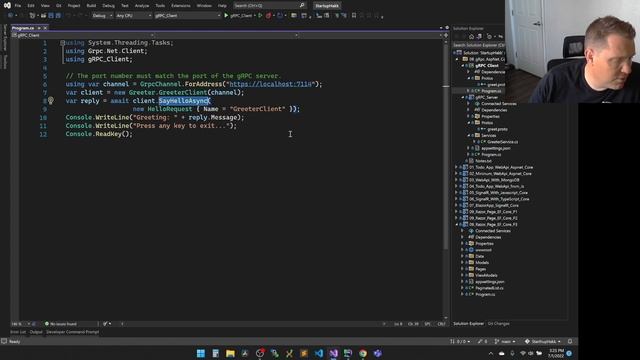
Task: Open the gRPC_Client startup project dropdown
Action: [x=187, y=16]
